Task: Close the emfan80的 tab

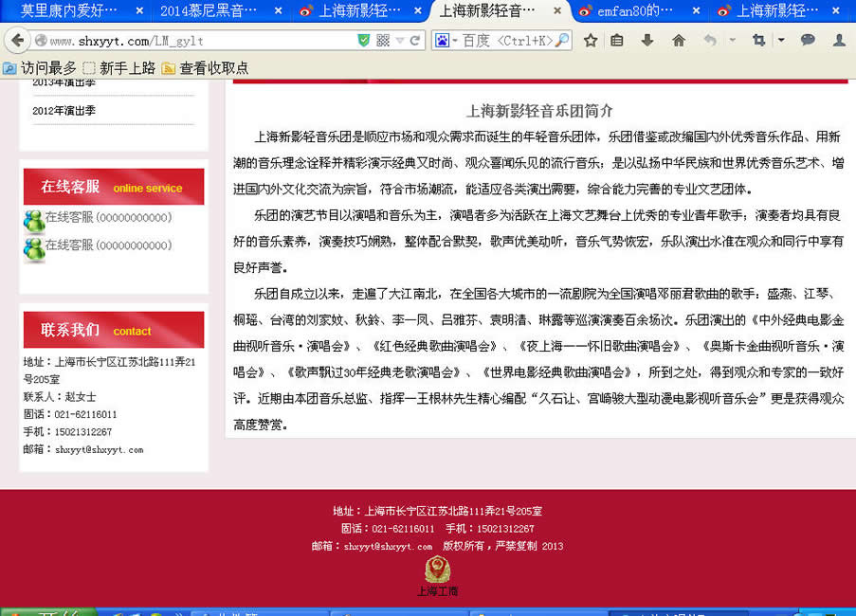Action: 696,11
